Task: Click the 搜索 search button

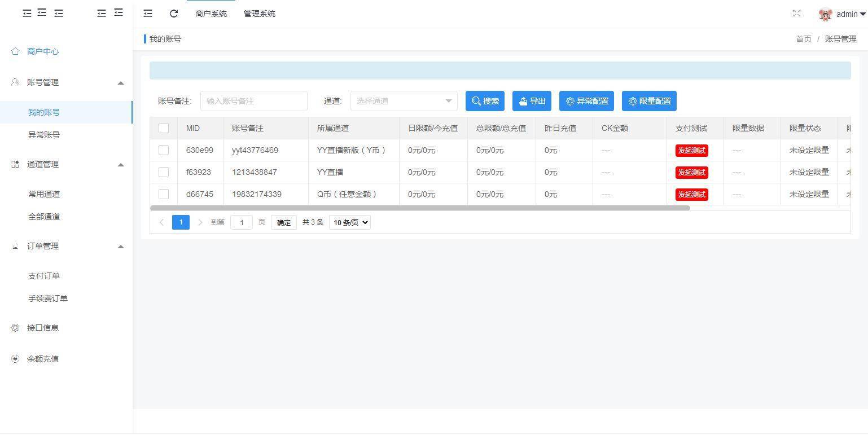Action: coord(485,101)
